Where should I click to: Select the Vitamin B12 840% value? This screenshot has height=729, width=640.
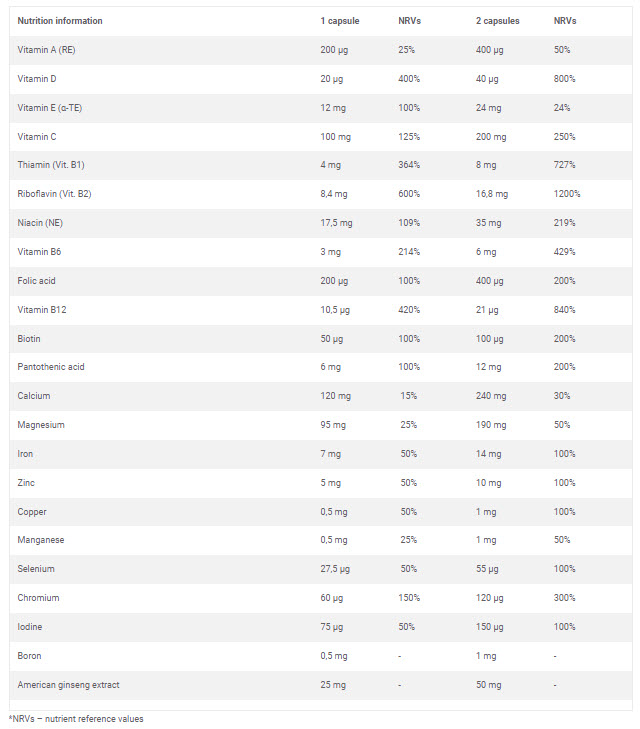[564, 310]
